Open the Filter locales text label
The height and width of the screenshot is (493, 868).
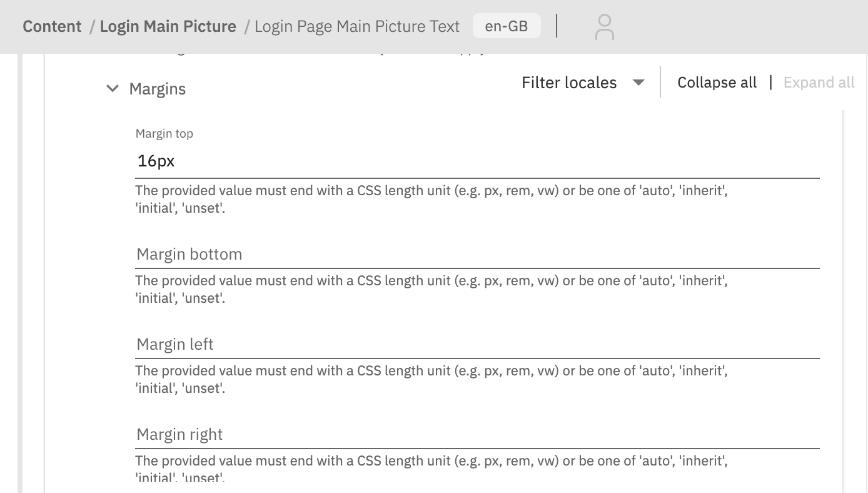[569, 83]
